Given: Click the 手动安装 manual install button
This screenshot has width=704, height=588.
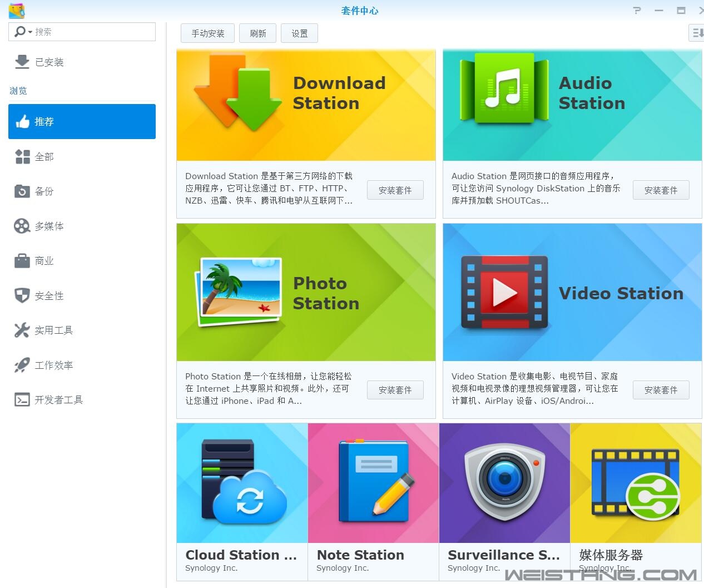Looking at the screenshot, I should tap(207, 33).
